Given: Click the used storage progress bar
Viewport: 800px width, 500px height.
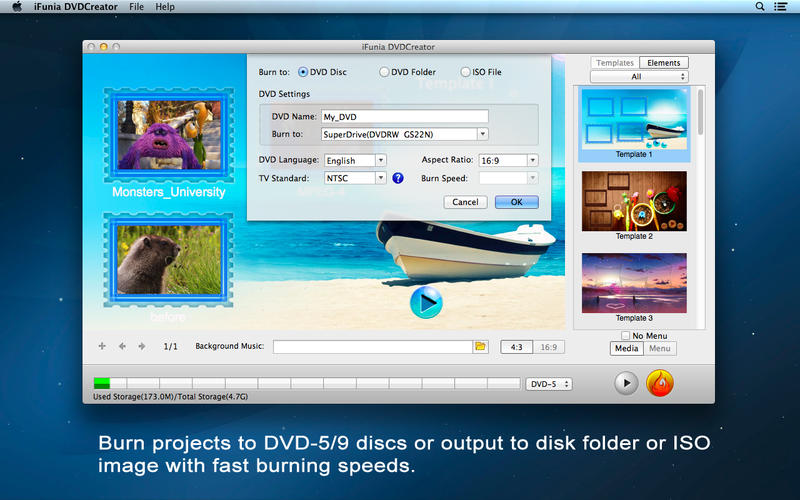Looking at the screenshot, I should pos(307,383).
